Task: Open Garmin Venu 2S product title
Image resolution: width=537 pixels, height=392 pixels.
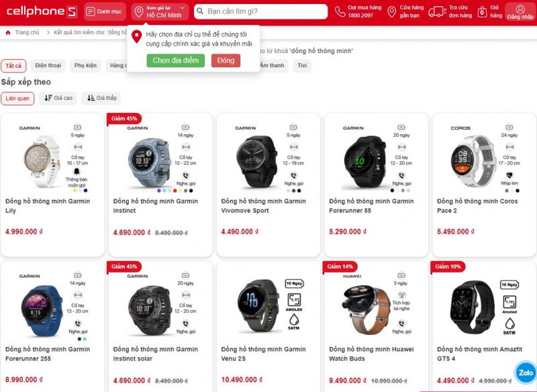Action: [x=263, y=354]
